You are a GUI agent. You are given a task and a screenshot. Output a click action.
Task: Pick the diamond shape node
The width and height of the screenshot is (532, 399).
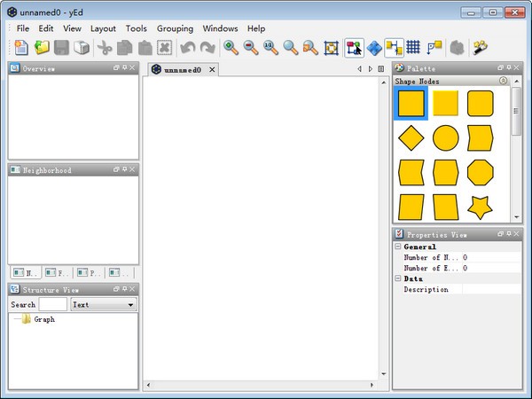coord(411,137)
